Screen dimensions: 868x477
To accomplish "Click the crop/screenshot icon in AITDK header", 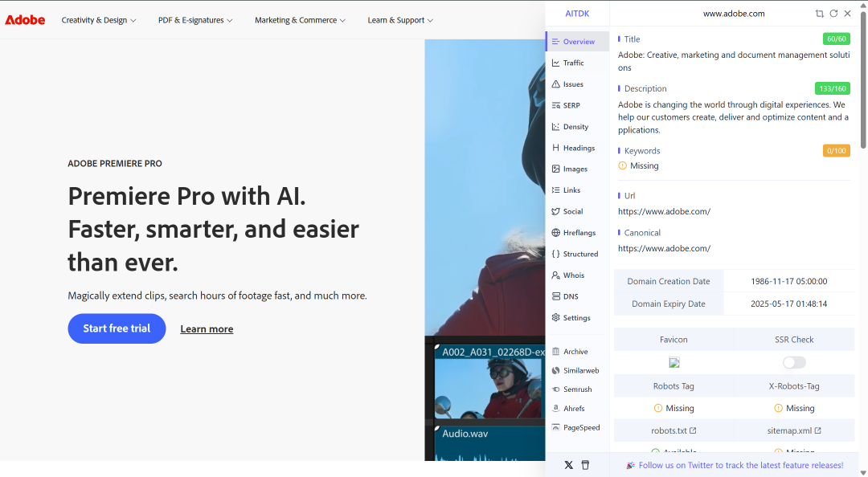I will point(819,14).
